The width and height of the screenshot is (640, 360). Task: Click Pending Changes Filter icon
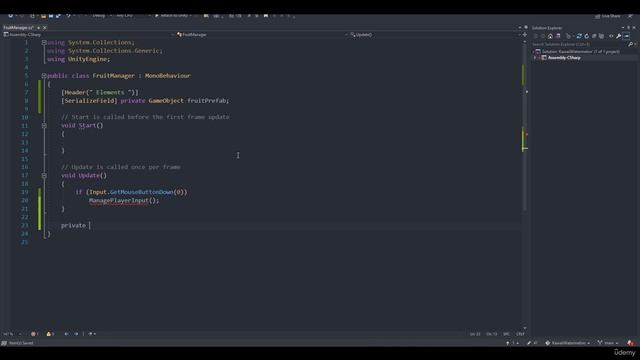[568, 36]
